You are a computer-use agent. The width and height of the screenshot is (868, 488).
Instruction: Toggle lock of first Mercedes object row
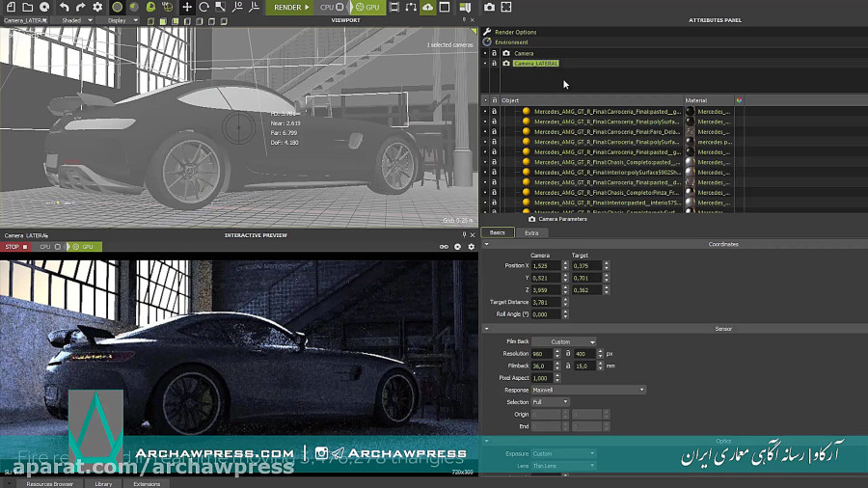(x=495, y=112)
